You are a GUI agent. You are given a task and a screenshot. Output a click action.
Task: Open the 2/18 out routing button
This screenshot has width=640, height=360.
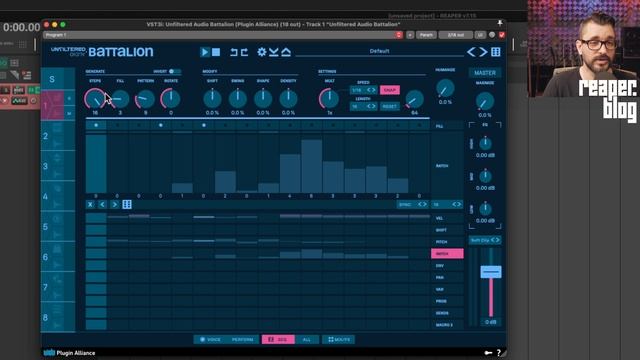pos(456,35)
